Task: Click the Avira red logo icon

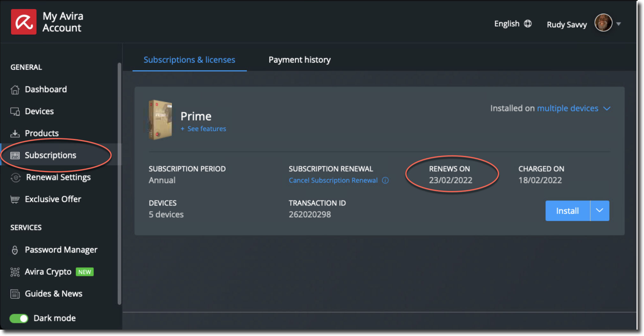Action: 24,22
